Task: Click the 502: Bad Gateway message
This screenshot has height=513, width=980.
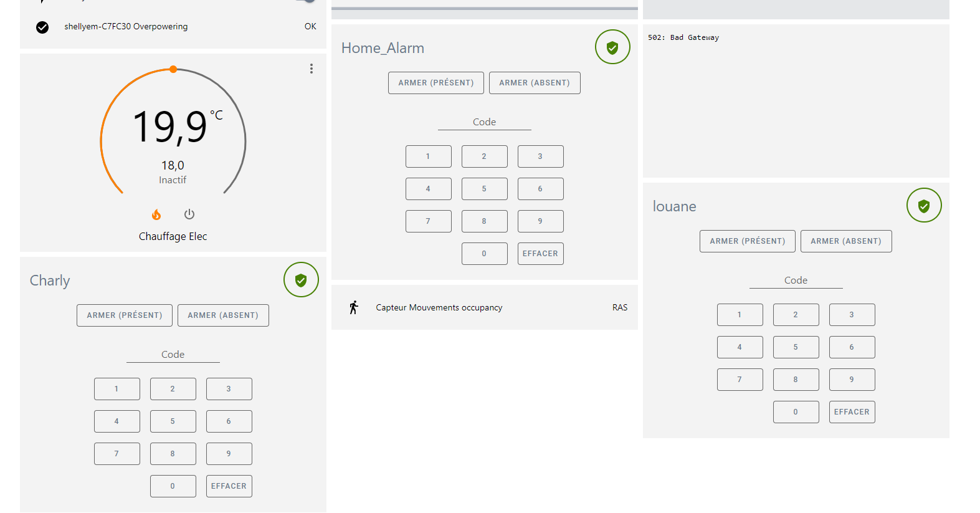Action: coord(683,37)
